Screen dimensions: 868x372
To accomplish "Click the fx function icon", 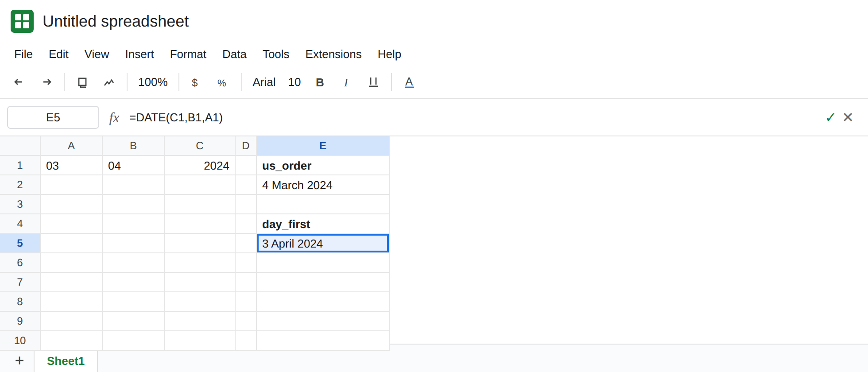I will click(x=114, y=118).
